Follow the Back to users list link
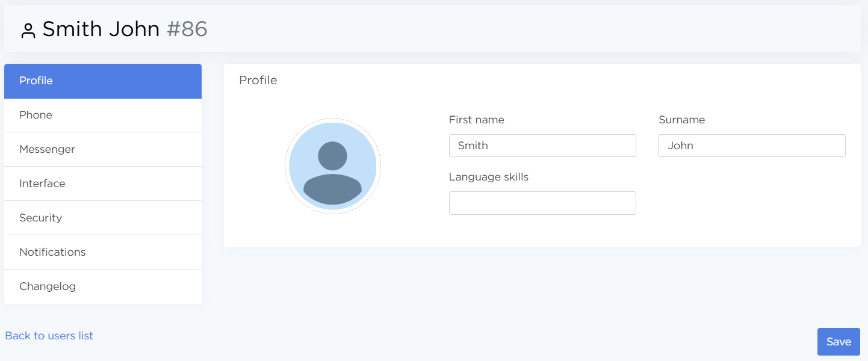Viewport: 868px width, 361px height. [49, 336]
